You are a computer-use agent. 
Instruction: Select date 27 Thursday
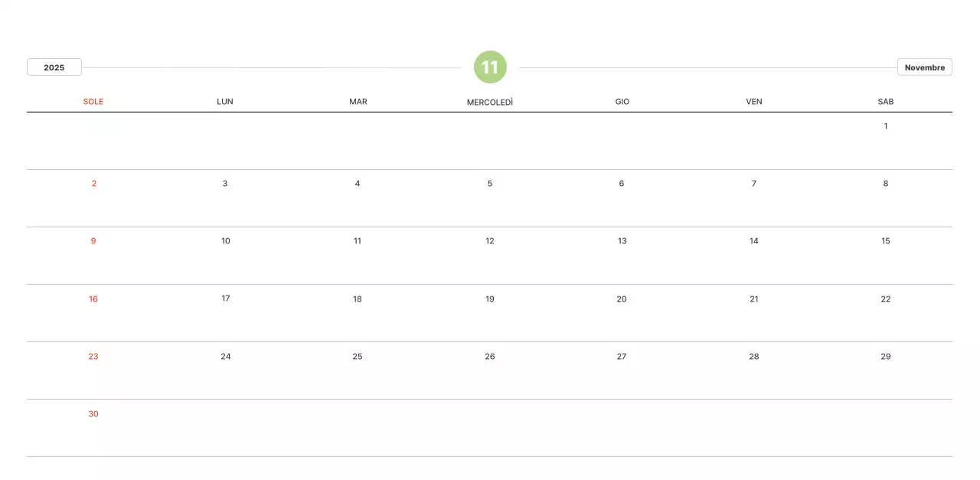[x=622, y=357]
